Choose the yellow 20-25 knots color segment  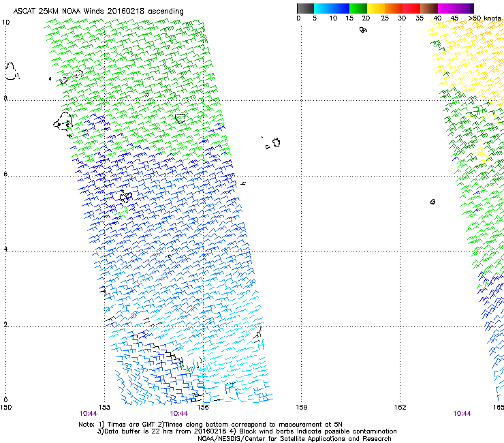376,8
